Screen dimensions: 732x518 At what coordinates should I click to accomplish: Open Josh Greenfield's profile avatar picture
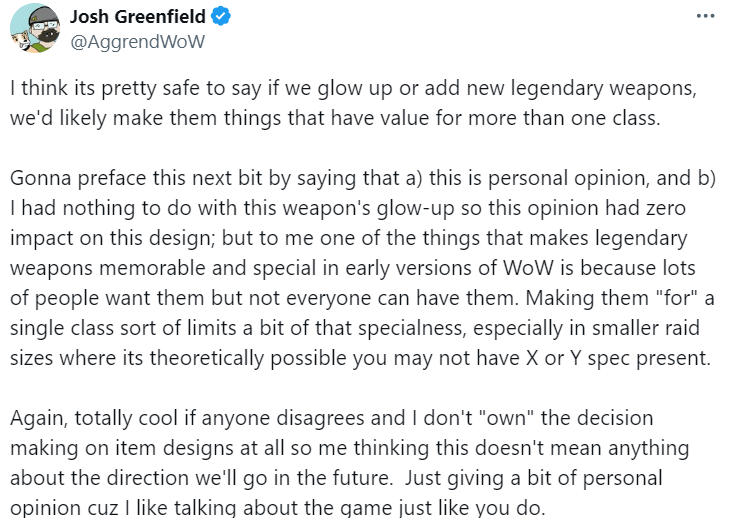point(35,28)
